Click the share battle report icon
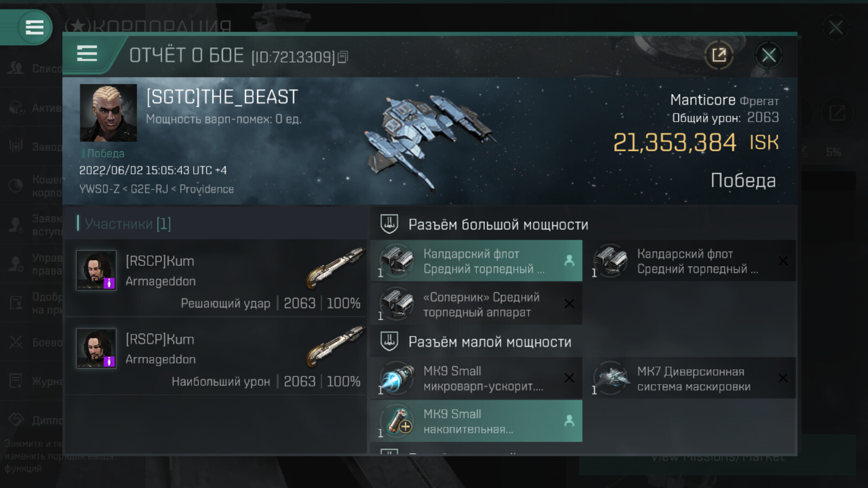 [x=719, y=55]
